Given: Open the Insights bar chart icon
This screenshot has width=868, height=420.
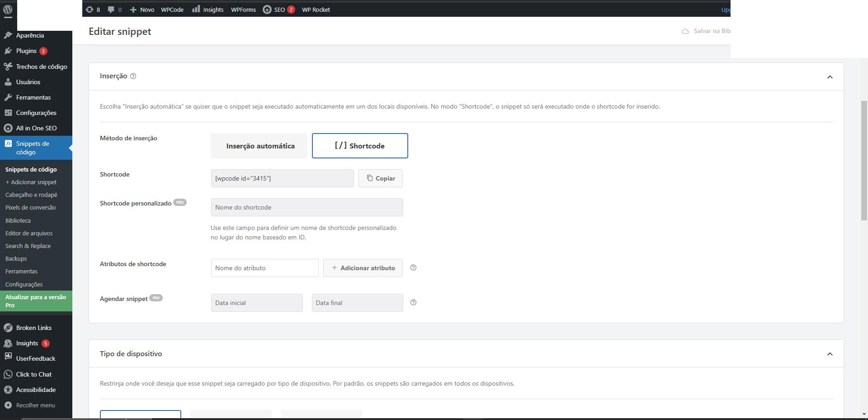Looking at the screenshot, I should [x=196, y=9].
